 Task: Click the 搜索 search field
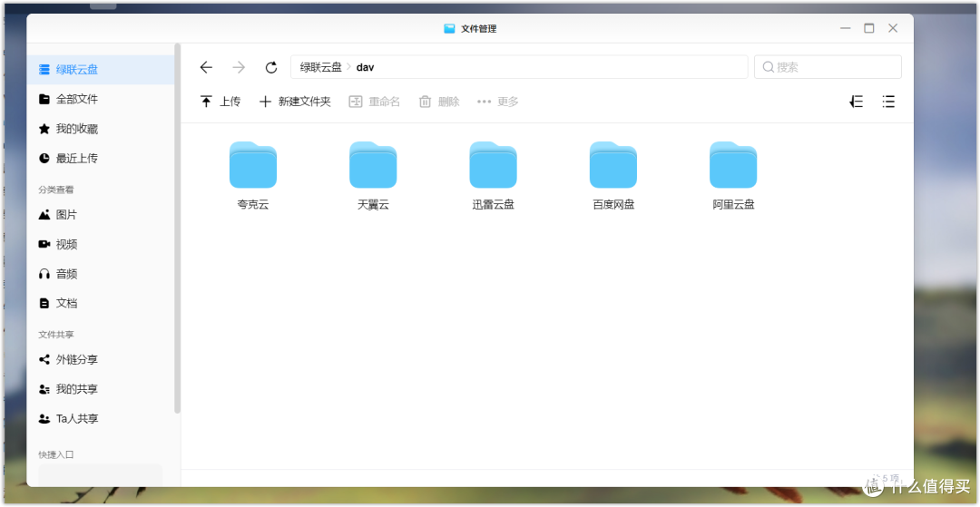pyautogui.click(x=828, y=67)
